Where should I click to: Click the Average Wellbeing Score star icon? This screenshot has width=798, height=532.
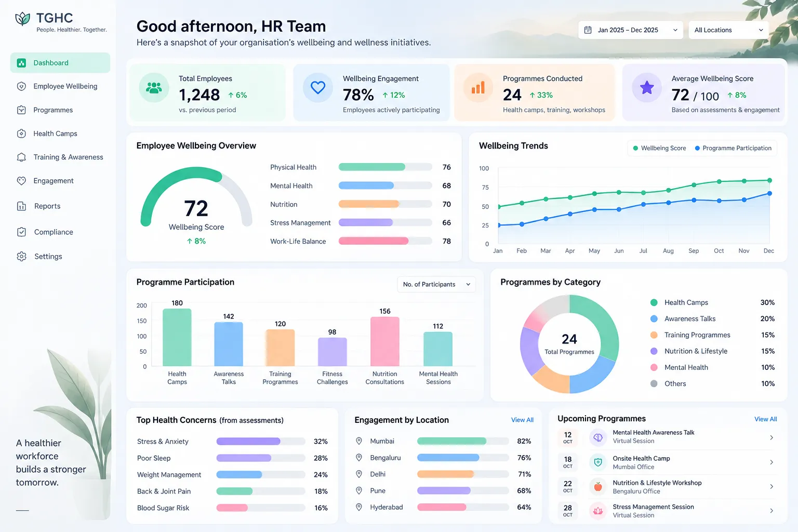pyautogui.click(x=647, y=88)
